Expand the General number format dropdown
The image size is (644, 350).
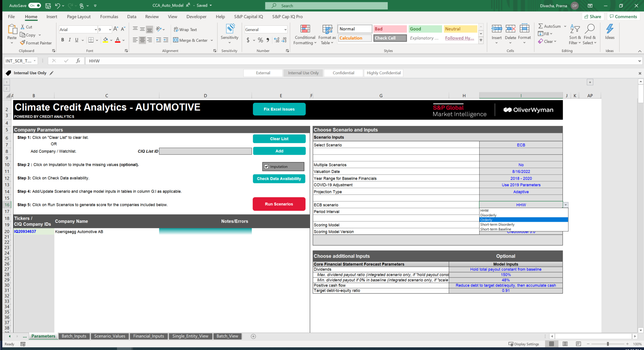pos(285,30)
